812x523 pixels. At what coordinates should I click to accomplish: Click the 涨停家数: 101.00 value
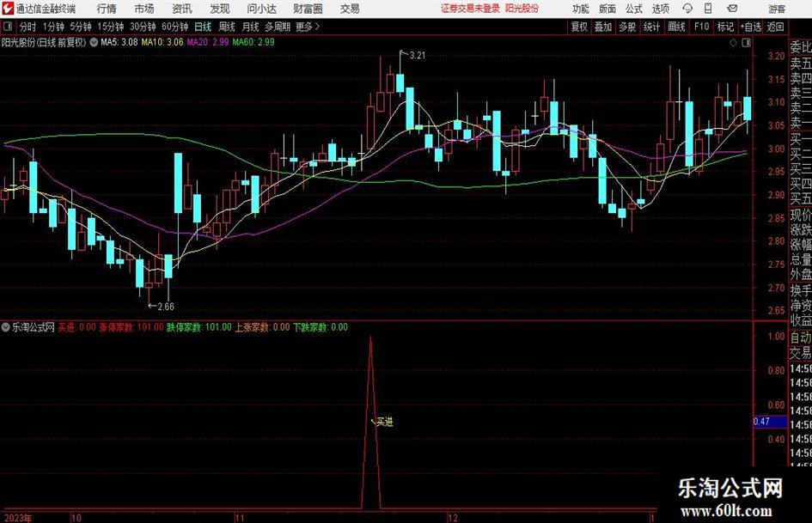(x=131, y=327)
